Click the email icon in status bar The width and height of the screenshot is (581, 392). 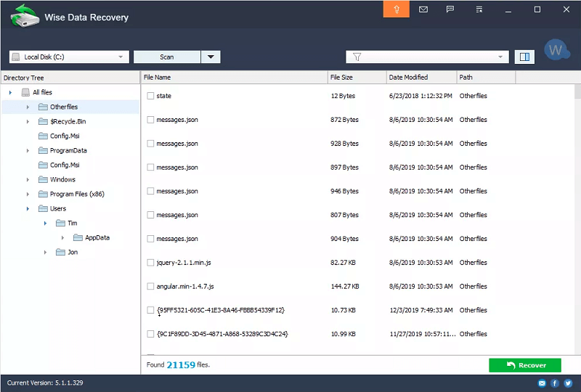(542, 383)
